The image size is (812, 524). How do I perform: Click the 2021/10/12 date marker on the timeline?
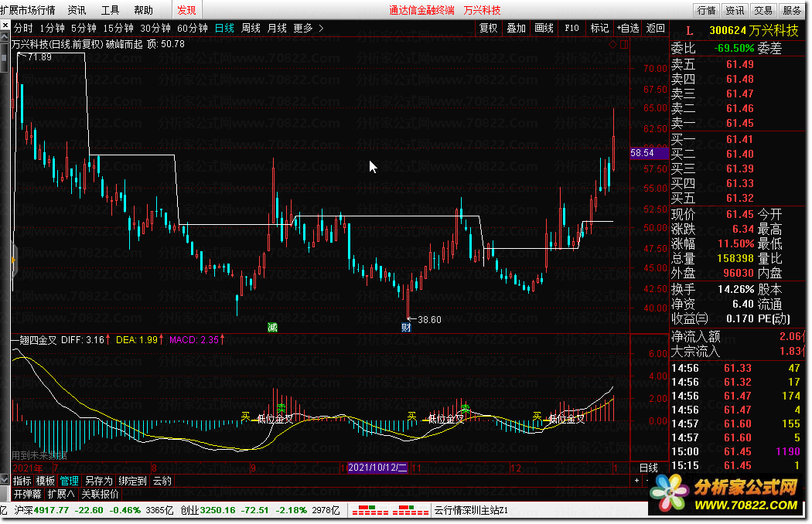click(x=377, y=468)
